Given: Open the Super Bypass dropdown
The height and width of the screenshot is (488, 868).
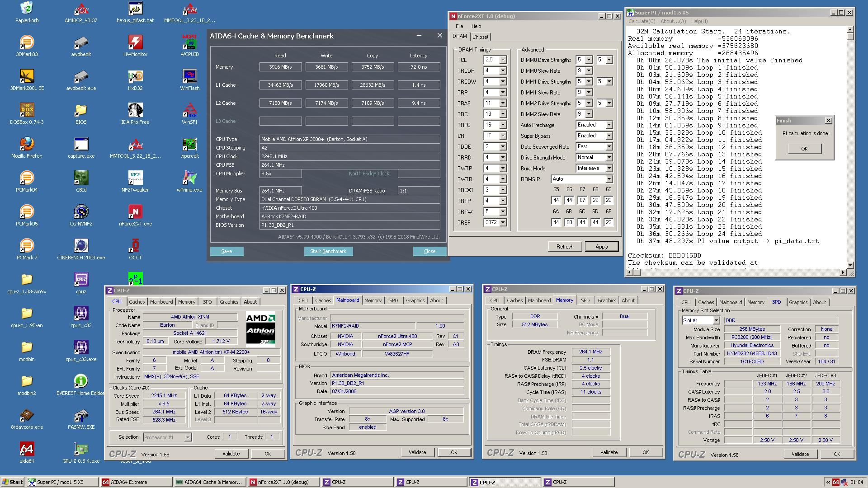Looking at the screenshot, I should point(609,136).
